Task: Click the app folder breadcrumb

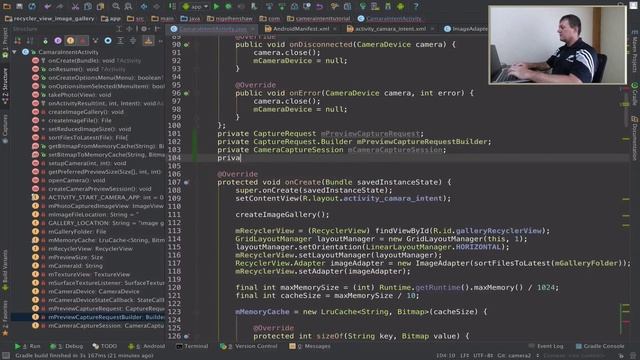Action: 111,19
